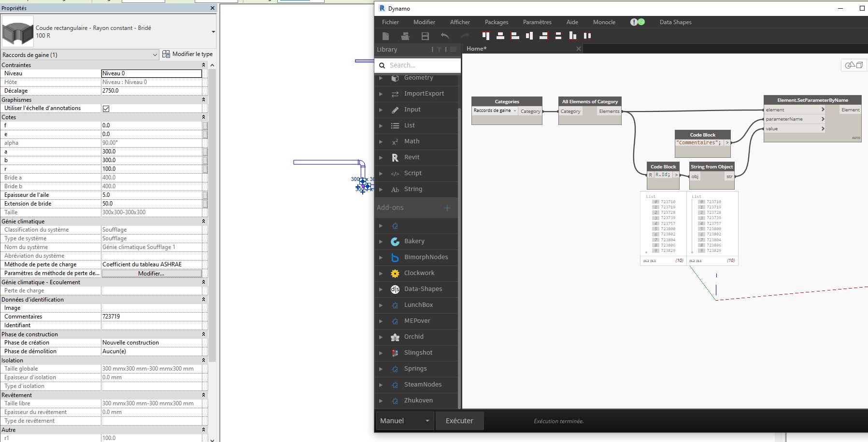Open the Packages menu
868x442 pixels.
[x=496, y=22]
